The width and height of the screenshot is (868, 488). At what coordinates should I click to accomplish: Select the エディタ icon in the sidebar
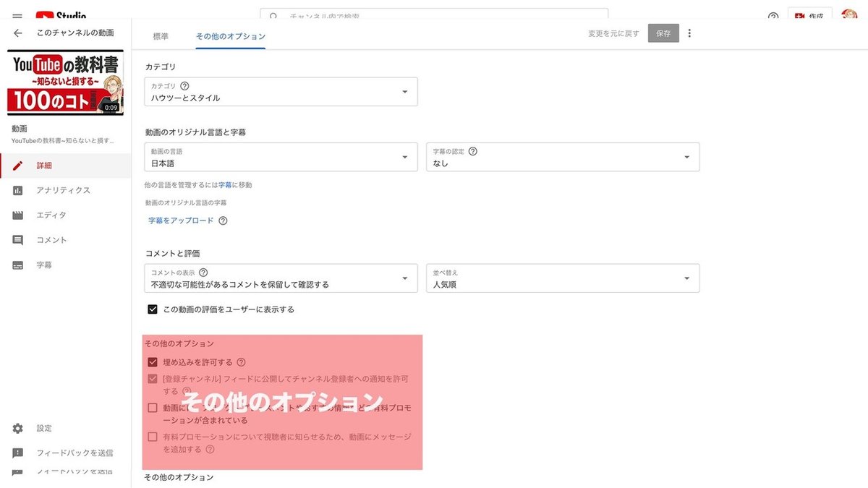point(19,215)
